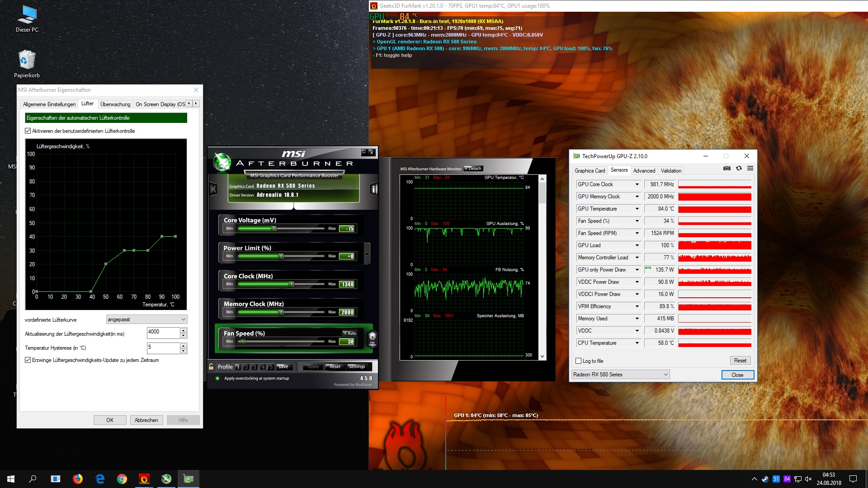Click the Core Clock slider handle
The width and height of the screenshot is (868, 488).
click(292, 284)
